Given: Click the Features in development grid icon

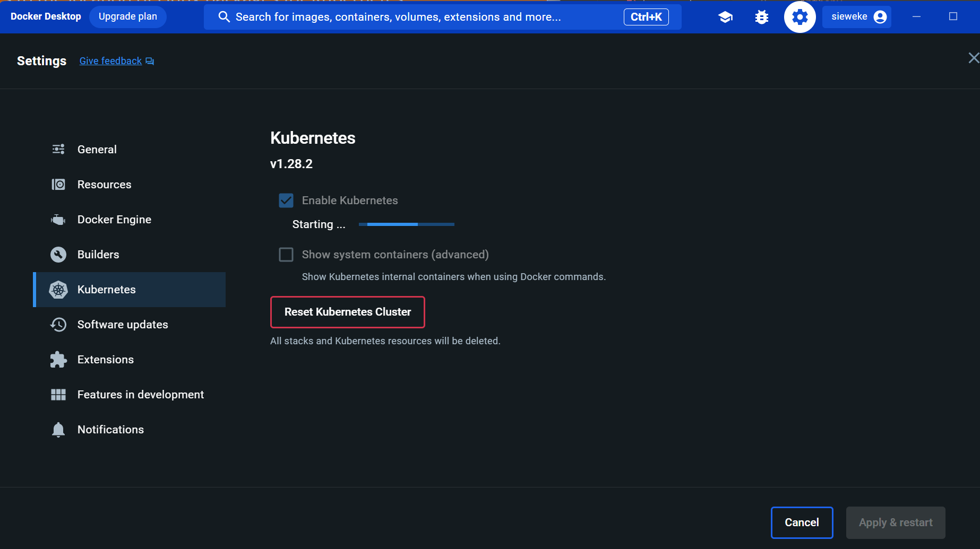Looking at the screenshot, I should pyautogui.click(x=58, y=395).
